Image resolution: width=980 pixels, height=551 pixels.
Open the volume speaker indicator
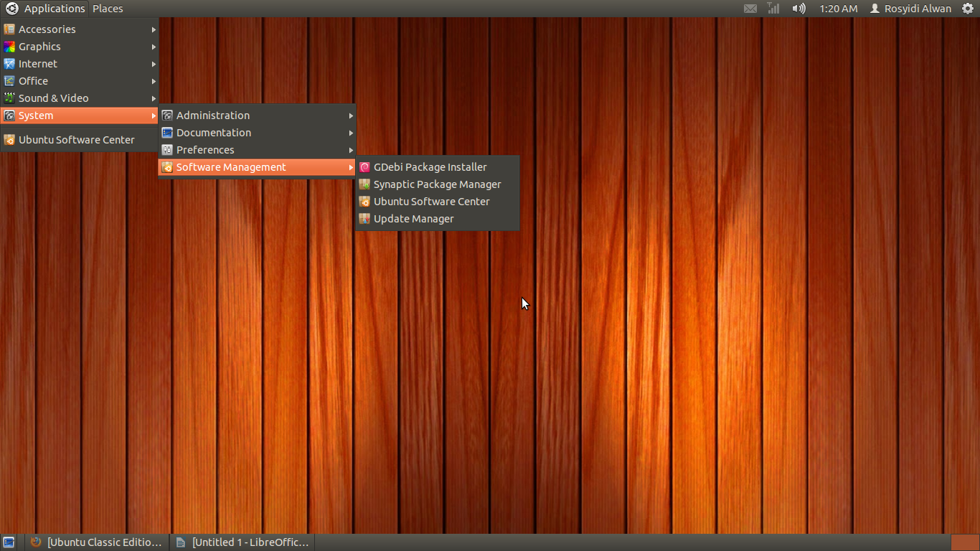point(798,9)
